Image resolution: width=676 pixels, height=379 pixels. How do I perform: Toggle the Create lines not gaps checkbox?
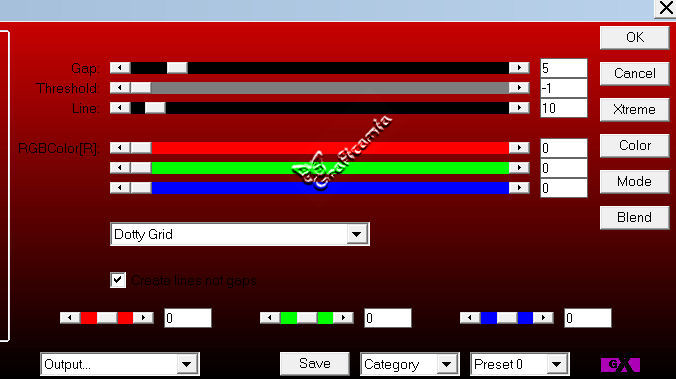[x=118, y=280]
